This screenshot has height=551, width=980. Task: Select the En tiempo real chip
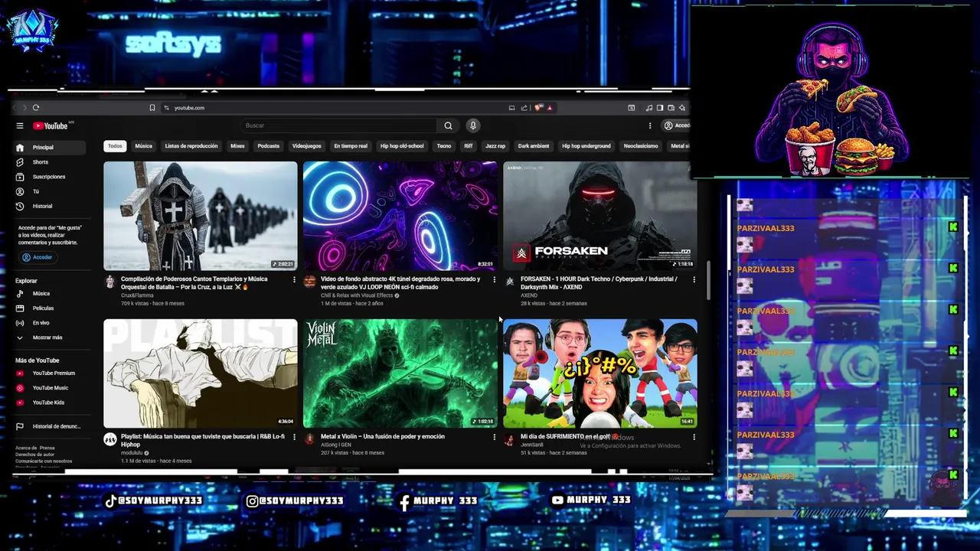351,146
